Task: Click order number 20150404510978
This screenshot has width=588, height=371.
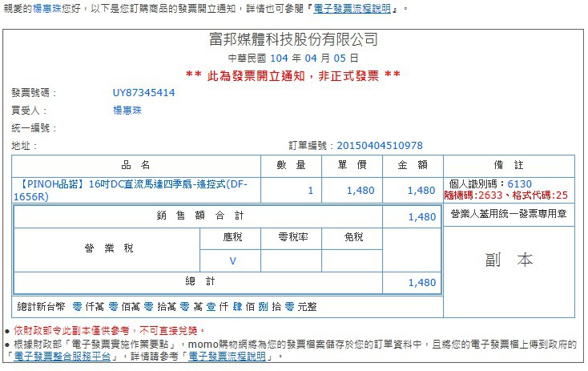Action: [x=380, y=146]
